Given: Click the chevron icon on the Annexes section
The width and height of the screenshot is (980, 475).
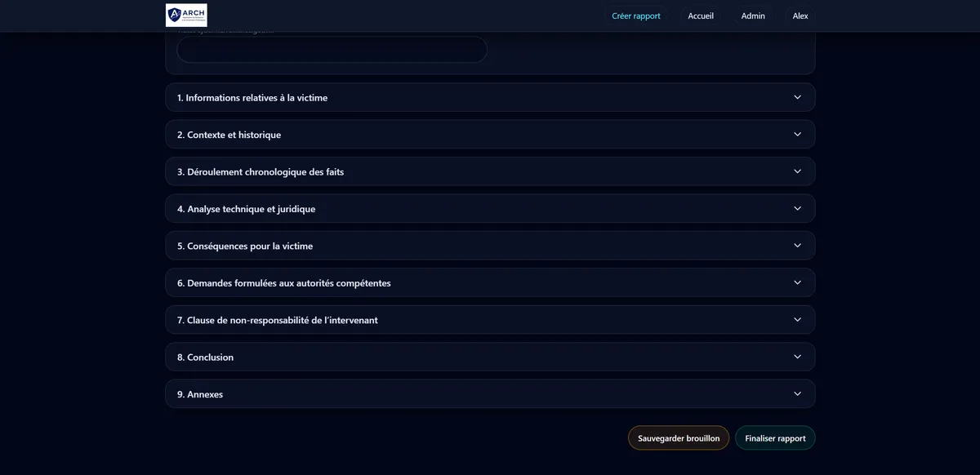Looking at the screenshot, I should pos(797,393).
